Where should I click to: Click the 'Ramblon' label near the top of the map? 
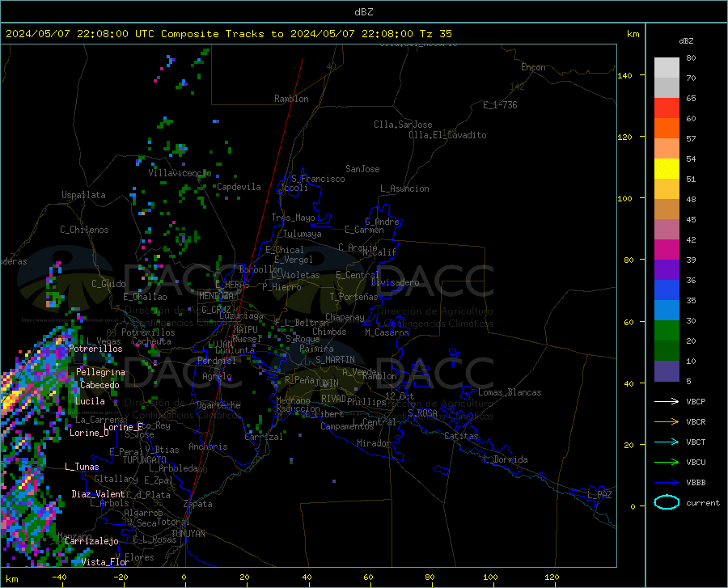pos(291,99)
